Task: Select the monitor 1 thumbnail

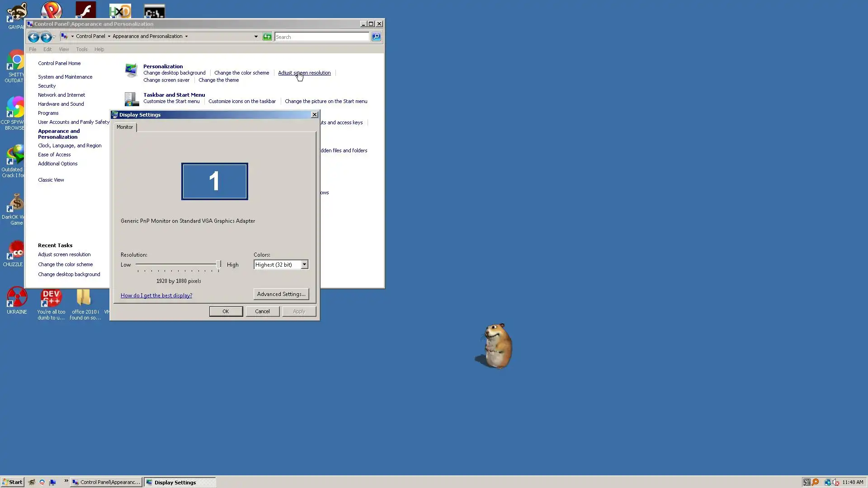Action: [215, 181]
